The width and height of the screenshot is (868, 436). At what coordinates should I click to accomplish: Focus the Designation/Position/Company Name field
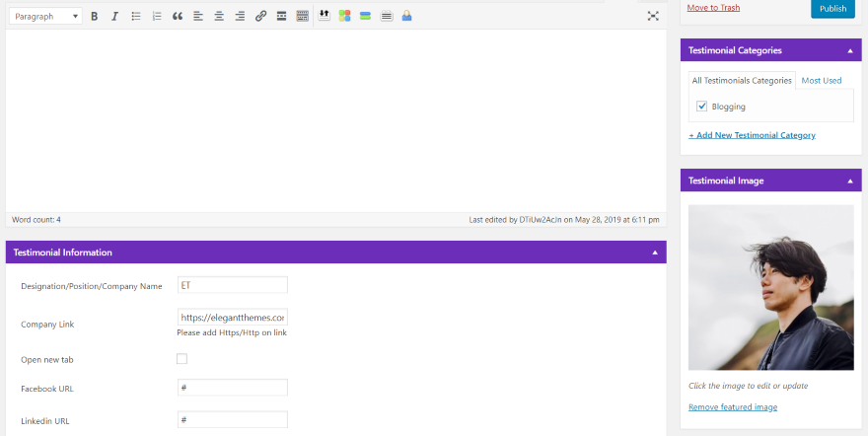click(233, 285)
